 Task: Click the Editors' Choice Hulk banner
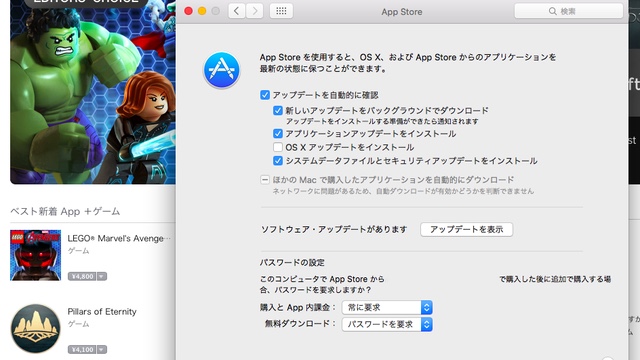(93, 92)
